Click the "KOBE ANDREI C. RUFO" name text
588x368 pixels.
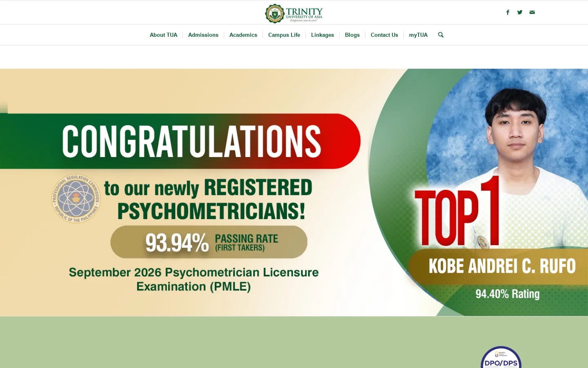502,266
